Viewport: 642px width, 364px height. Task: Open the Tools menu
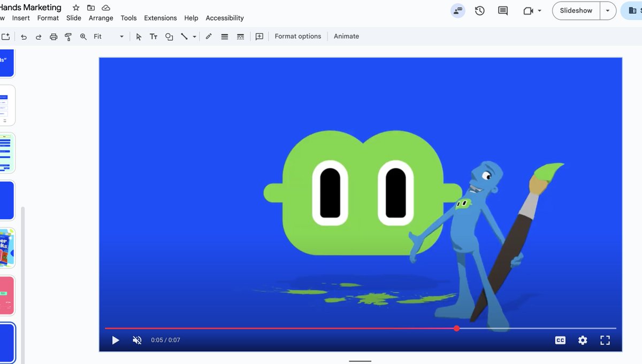tap(128, 18)
